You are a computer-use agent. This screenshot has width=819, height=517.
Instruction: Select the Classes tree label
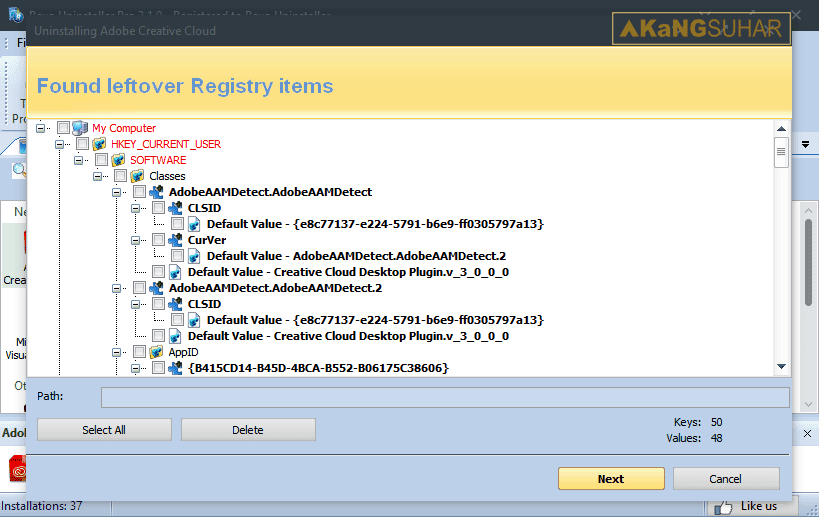[x=167, y=177]
